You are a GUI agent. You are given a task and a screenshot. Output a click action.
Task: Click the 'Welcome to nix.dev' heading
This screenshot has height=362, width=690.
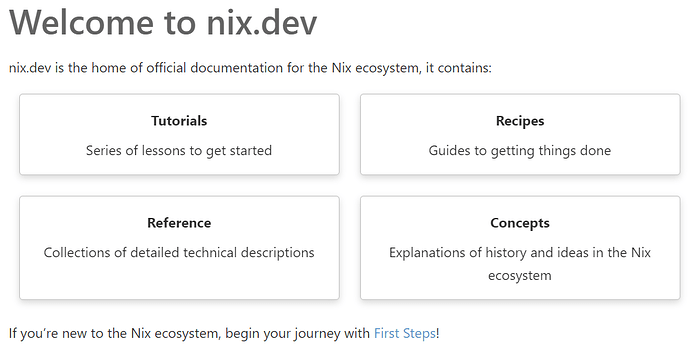click(x=163, y=22)
